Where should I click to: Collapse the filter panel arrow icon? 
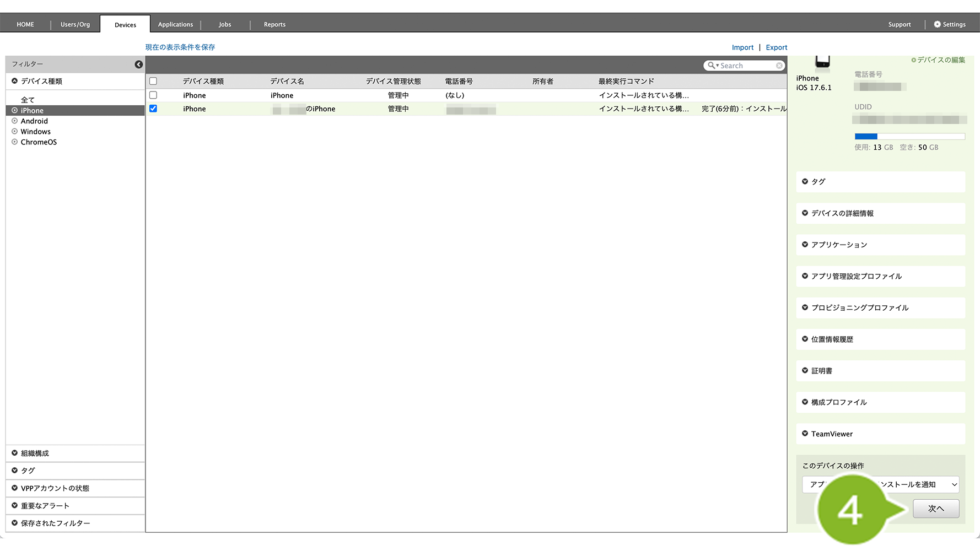tap(138, 64)
